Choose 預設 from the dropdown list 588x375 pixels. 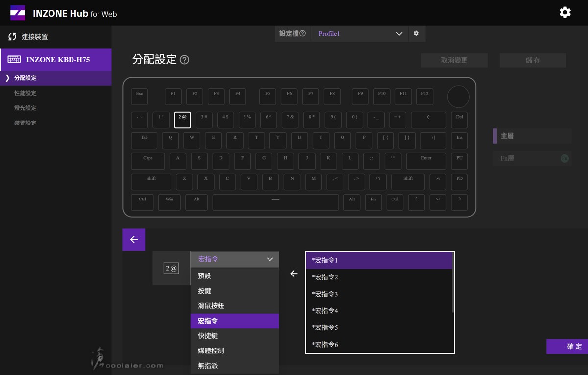[x=234, y=276]
